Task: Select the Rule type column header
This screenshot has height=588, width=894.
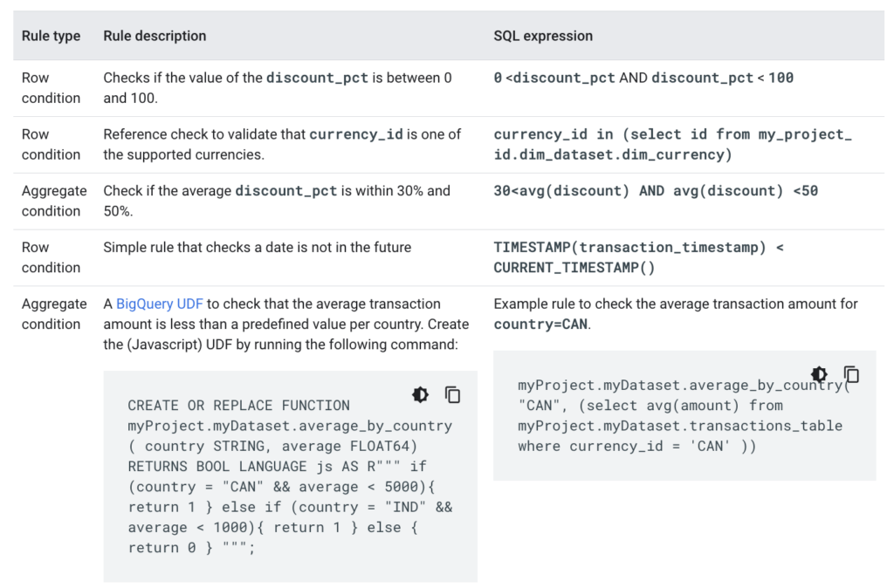Action: 51,36
